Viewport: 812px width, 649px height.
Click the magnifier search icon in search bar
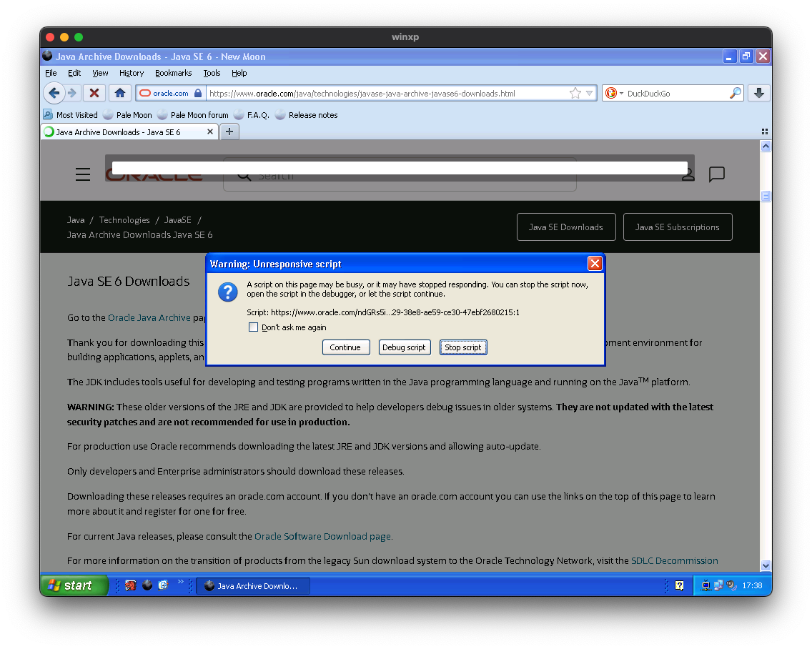(735, 93)
